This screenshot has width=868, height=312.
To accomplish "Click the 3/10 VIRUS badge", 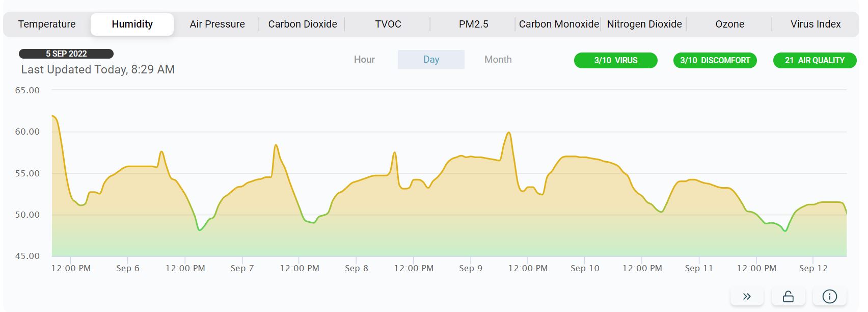I will point(615,60).
